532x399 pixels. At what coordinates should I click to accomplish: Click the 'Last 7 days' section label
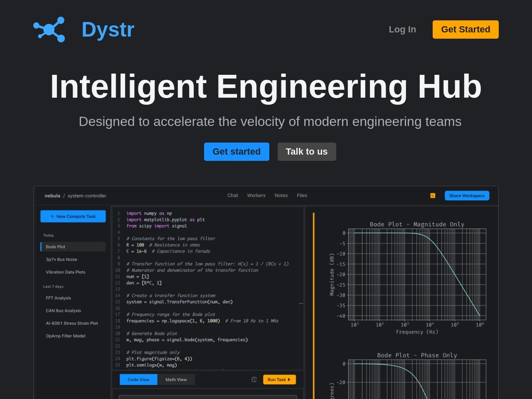coord(53,286)
